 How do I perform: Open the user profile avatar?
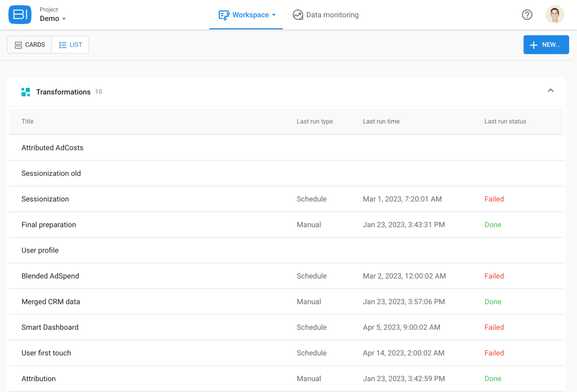(554, 15)
